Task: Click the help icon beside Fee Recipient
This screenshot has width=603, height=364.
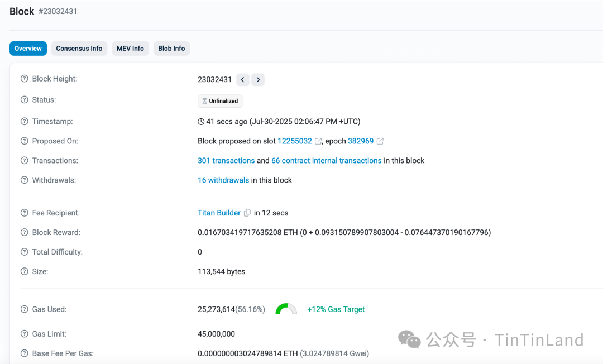Action: tap(24, 213)
